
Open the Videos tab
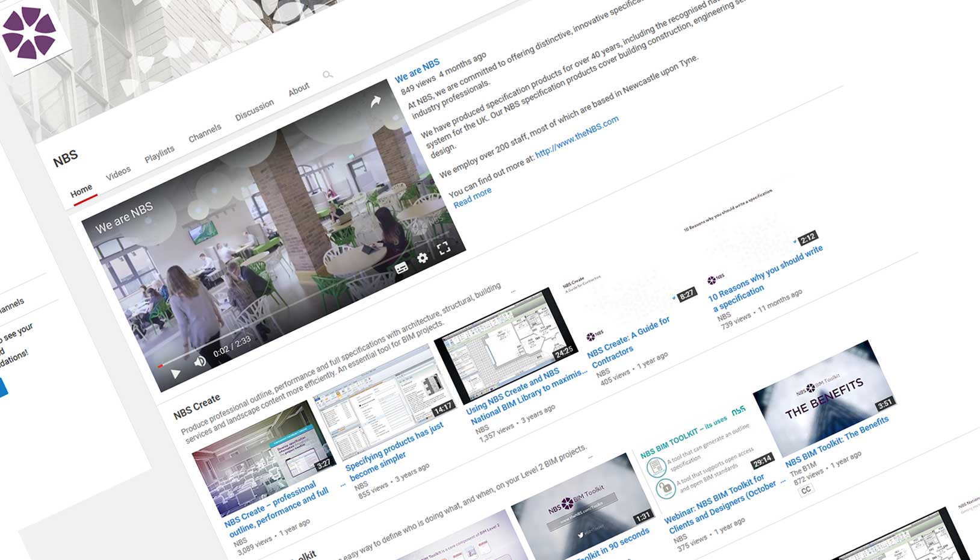pos(118,173)
